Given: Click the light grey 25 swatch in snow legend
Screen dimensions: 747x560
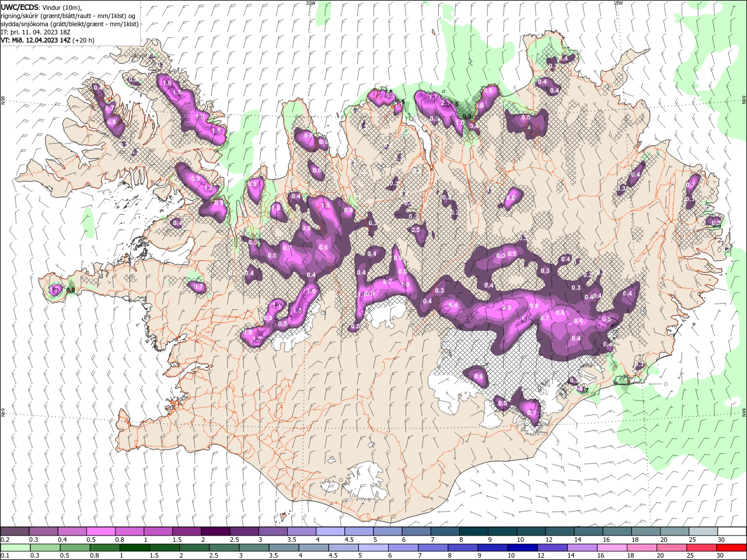Looking at the screenshot, I should [x=703, y=531].
